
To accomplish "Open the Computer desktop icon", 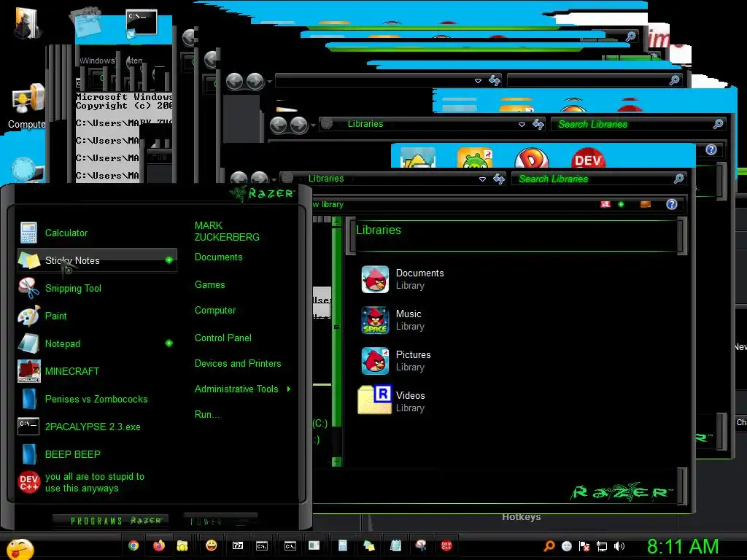I will 28,106.
